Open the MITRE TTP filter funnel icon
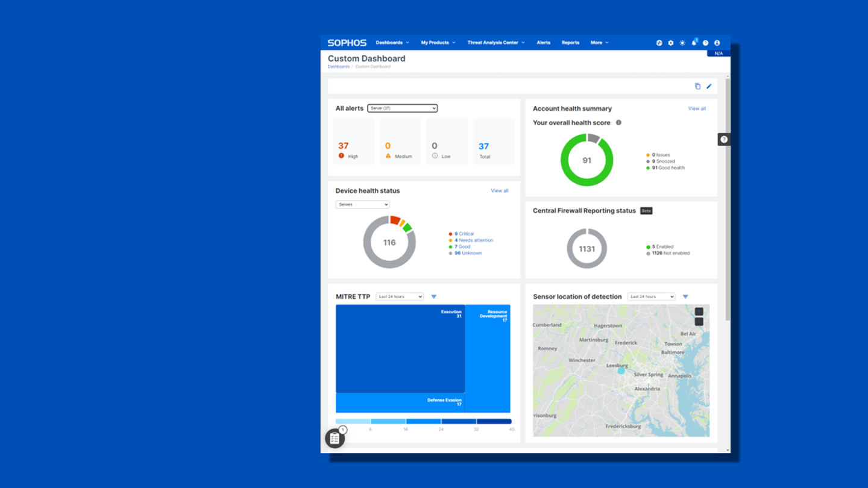Viewport: 868px width, 488px height. tap(433, 296)
